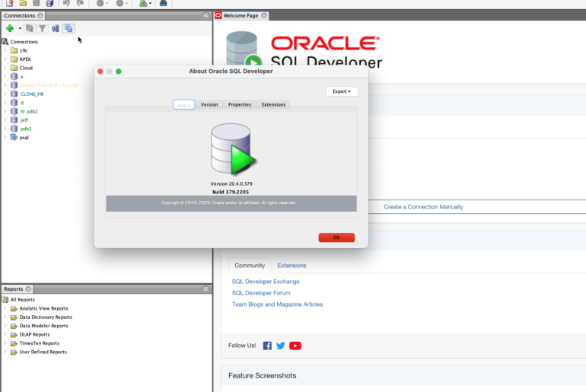The image size is (586, 392).
Task: Click the red OK button
Action: 336,237
